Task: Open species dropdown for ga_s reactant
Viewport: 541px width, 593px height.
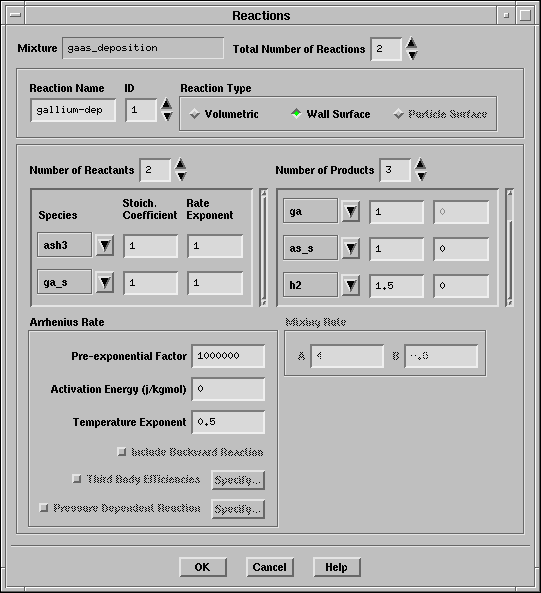Action: tap(105, 283)
